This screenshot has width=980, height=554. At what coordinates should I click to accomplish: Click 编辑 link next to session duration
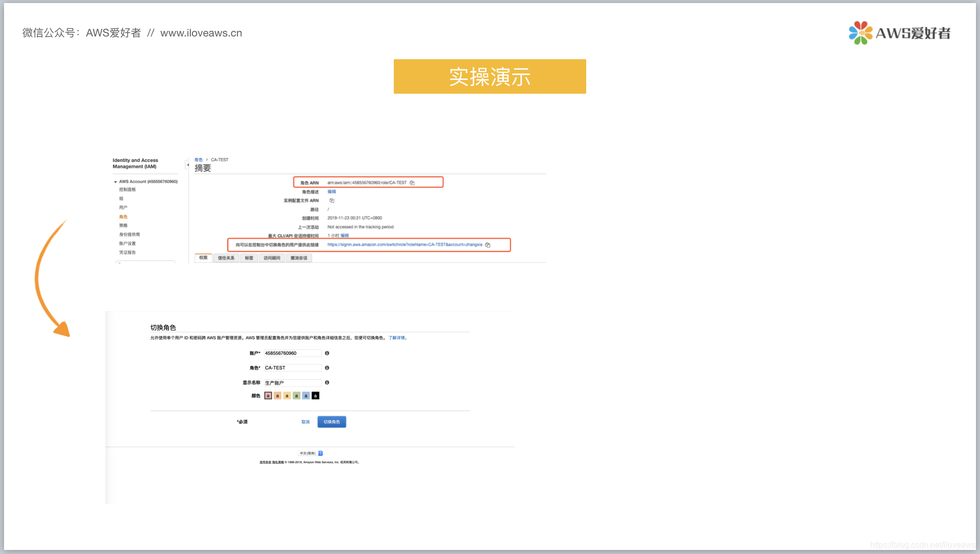[x=345, y=235]
